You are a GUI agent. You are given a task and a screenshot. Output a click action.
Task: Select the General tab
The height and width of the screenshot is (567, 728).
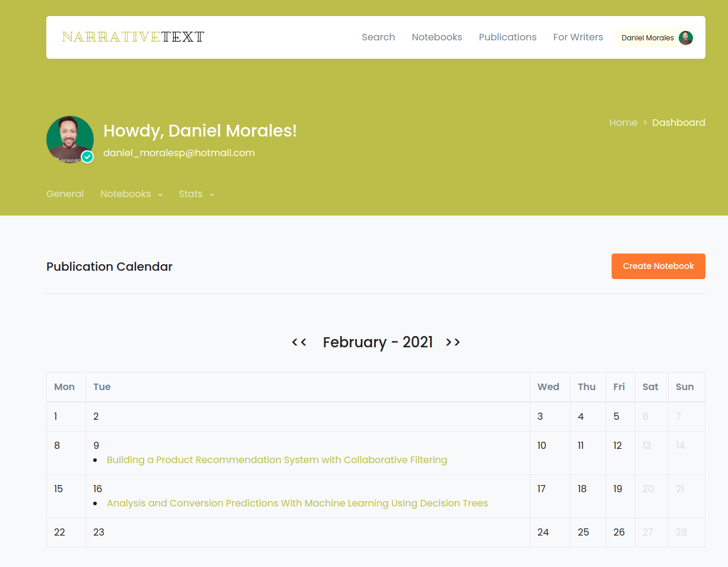(x=65, y=194)
